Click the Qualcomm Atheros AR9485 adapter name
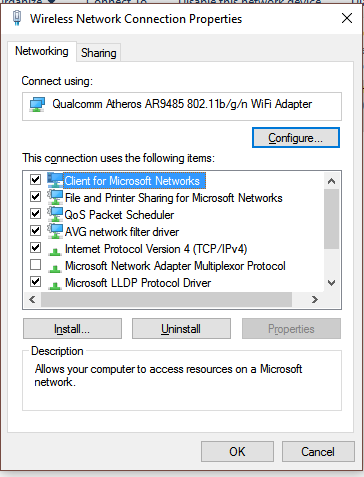Image resolution: width=364 pixels, height=477 pixels. 182,104
